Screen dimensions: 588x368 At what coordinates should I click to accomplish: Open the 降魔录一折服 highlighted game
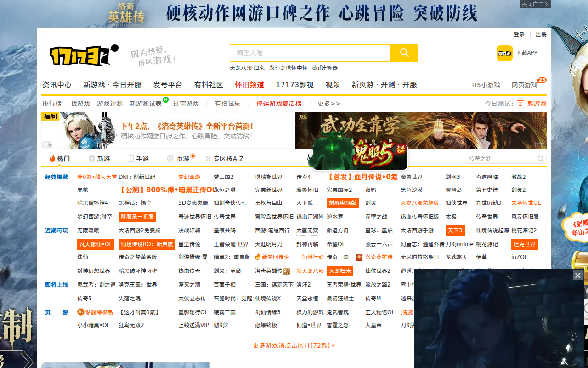click(137, 217)
